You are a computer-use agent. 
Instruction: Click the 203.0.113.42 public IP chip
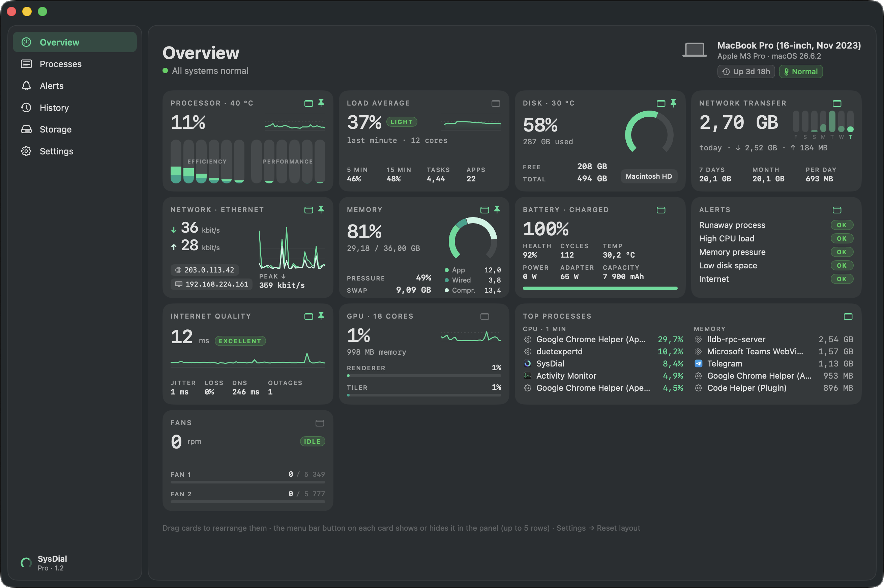click(205, 270)
